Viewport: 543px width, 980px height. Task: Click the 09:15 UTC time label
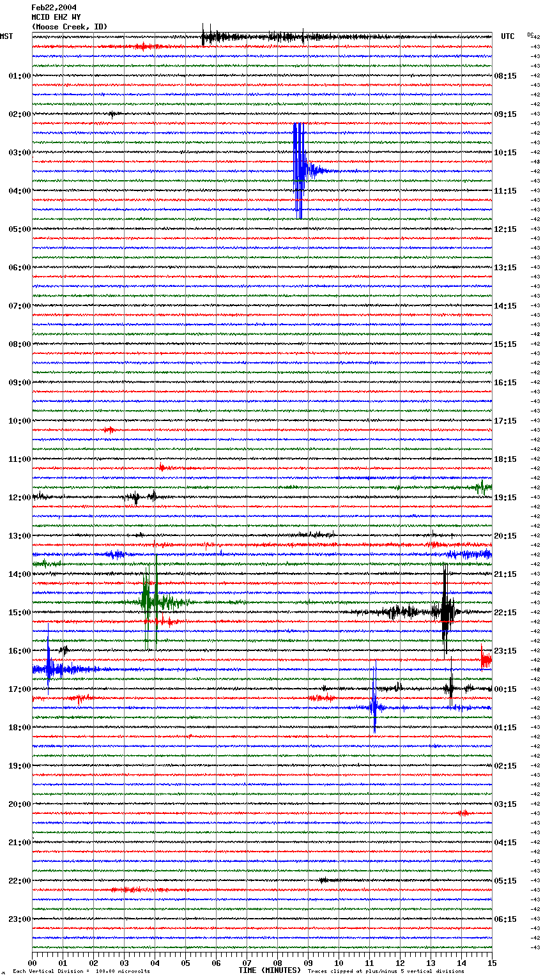pos(505,114)
